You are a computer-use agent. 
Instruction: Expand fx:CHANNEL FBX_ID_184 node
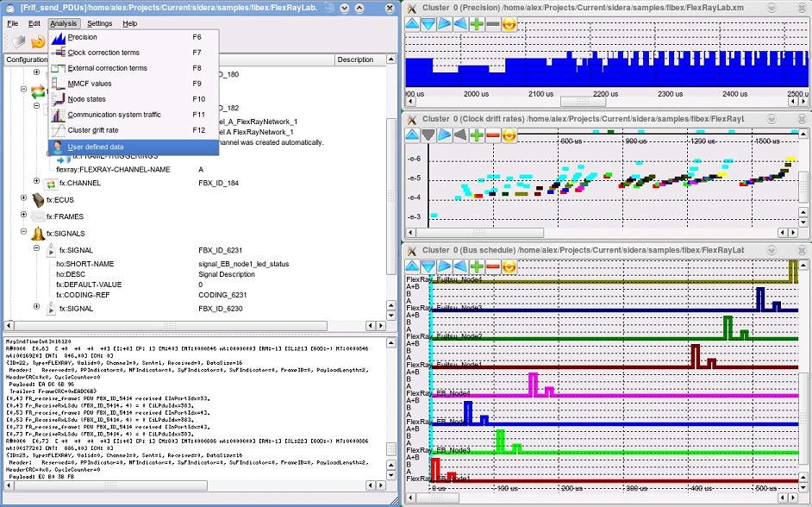click(37, 181)
